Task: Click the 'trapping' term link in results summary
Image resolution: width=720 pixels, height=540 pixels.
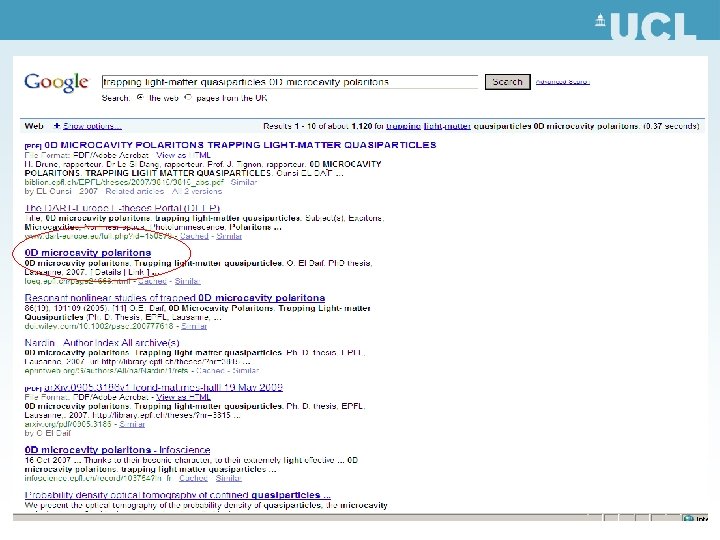Action: click(403, 126)
